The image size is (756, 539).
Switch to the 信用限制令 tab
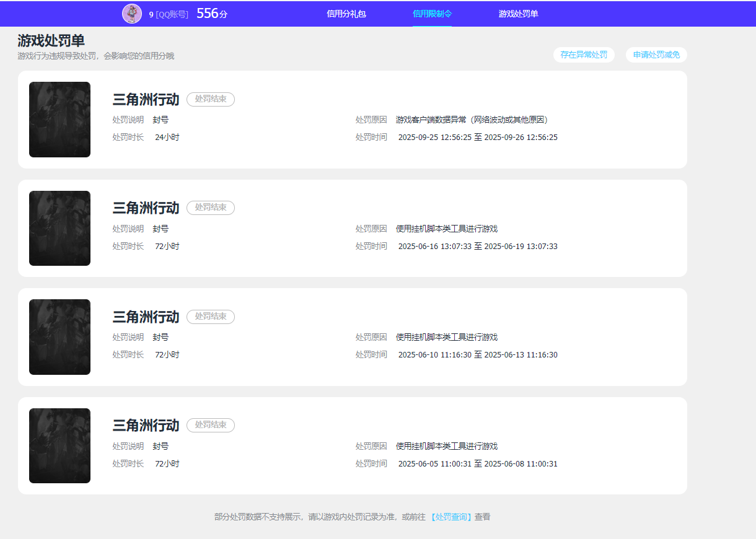click(x=432, y=14)
